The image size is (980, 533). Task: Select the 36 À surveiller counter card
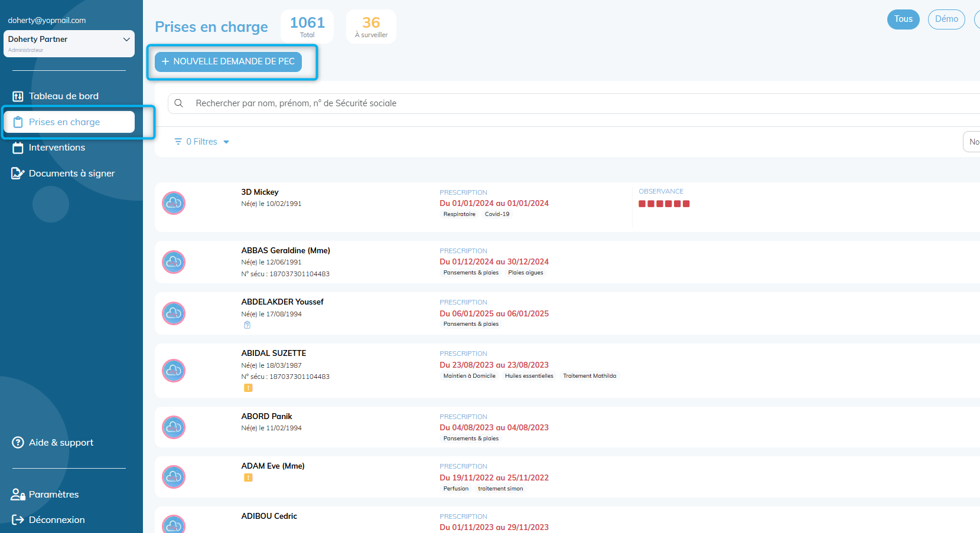click(x=371, y=27)
